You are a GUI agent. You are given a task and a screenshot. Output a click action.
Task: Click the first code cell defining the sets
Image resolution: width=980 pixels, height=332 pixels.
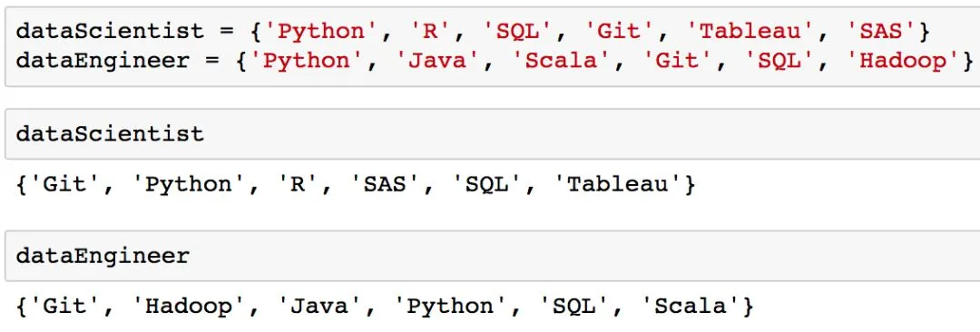[492, 47]
